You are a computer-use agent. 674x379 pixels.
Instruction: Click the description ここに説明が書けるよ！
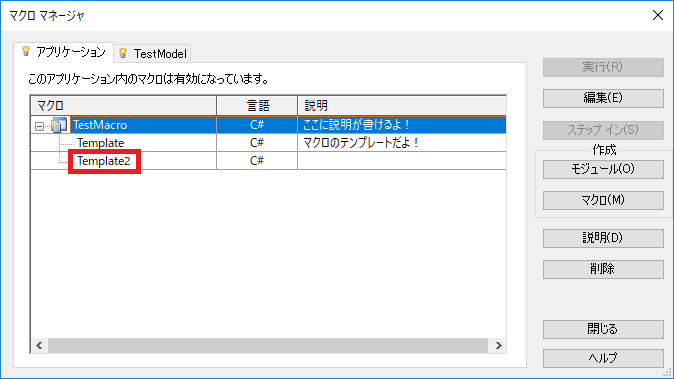tap(356, 125)
